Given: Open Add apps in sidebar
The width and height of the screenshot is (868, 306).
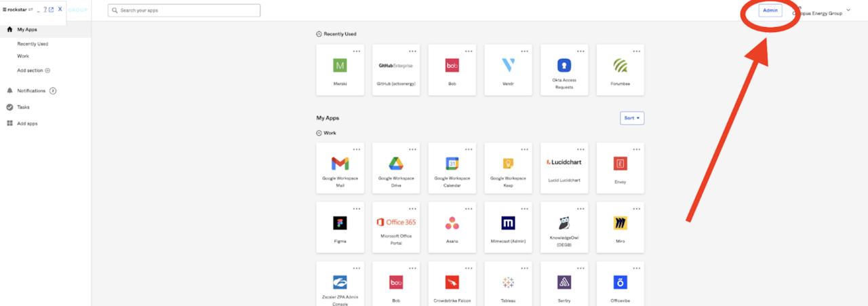Looking at the screenshot, I should pos(27,123).
